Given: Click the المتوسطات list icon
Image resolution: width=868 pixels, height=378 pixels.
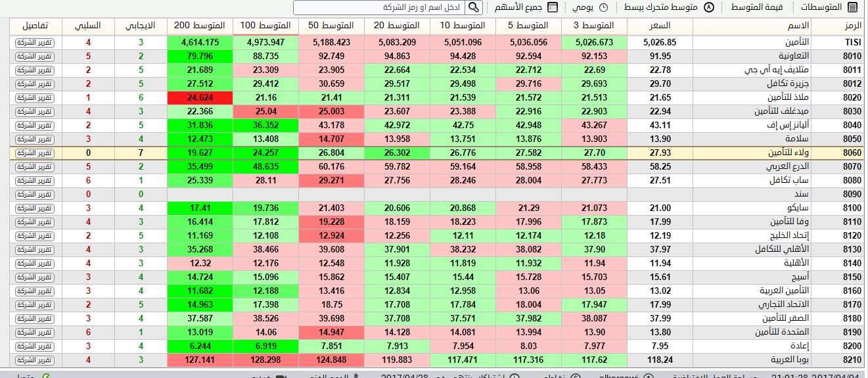Looking at the screenshot, I should 852,8.
